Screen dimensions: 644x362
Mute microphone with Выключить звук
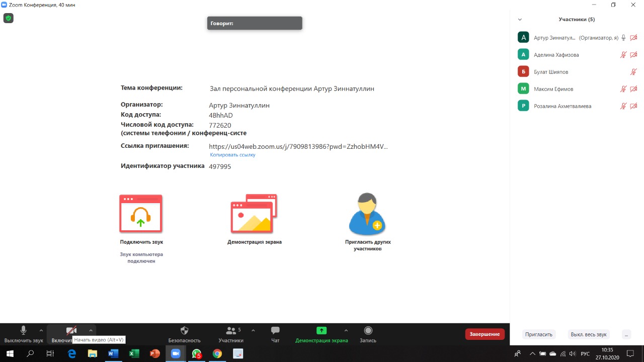23,331
